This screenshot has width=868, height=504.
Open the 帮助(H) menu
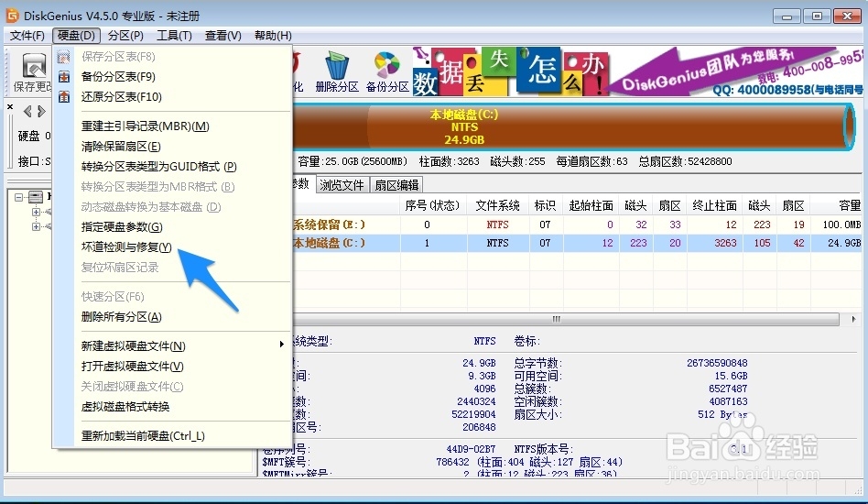(x=273, y=36)
